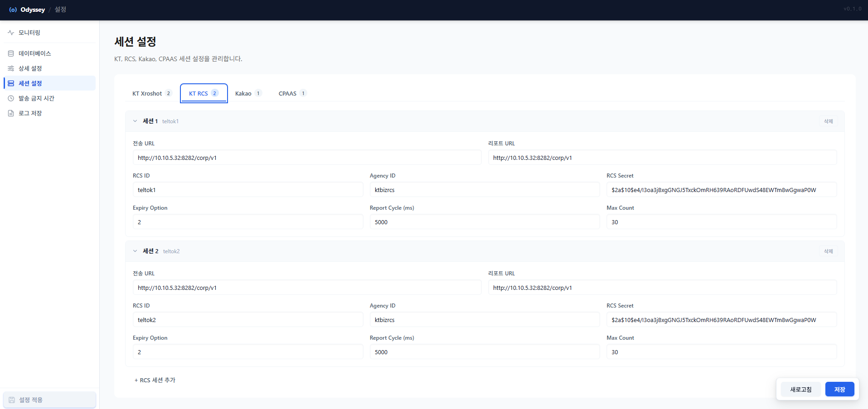Focus session 1 Report Cycle field
Screen dimensions: 868x409
click(485, 222)
